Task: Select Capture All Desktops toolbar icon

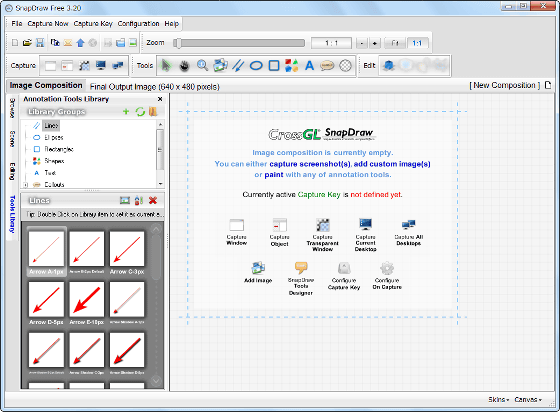Action: pos(118,66)
